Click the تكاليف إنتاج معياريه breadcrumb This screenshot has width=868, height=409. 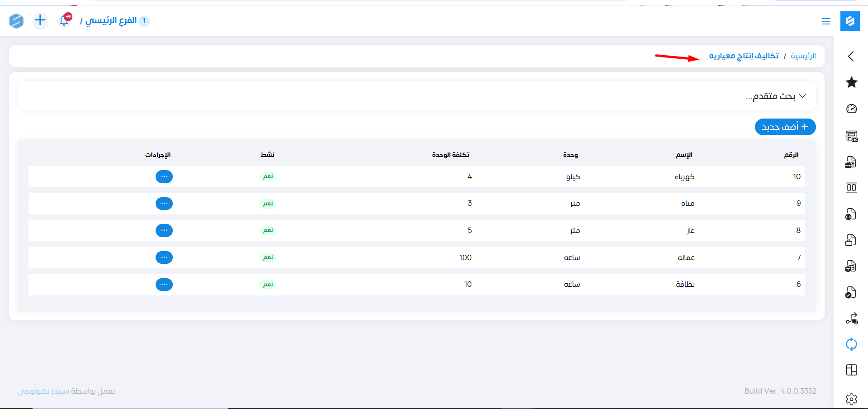click(744, 56)
